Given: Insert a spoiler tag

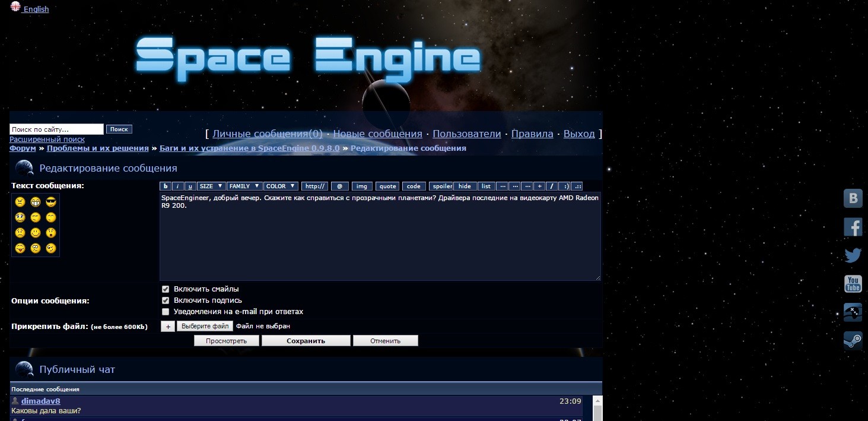Looking at the screenshot, I should coord(441,186).
